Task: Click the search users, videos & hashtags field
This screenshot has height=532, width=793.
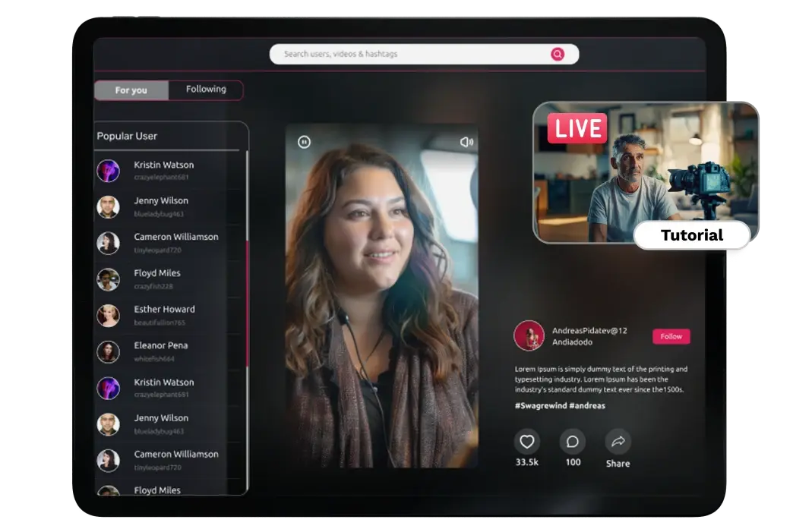Action: (x=410, y=54)
